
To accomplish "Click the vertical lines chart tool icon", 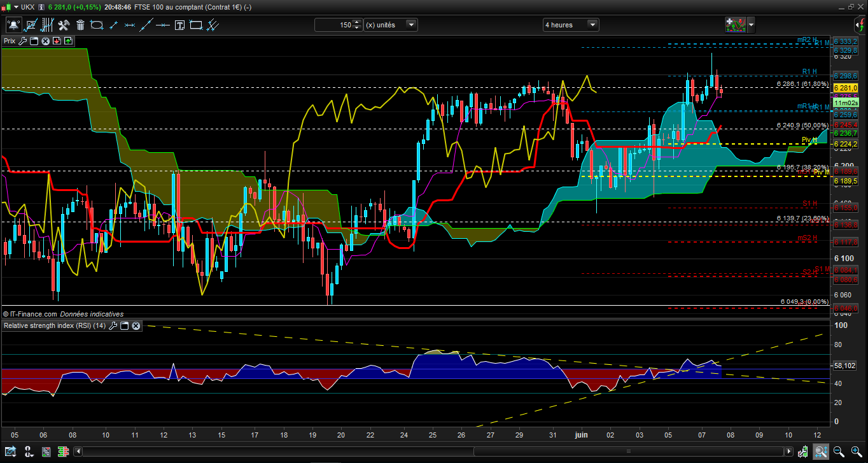I will (47, 25).
